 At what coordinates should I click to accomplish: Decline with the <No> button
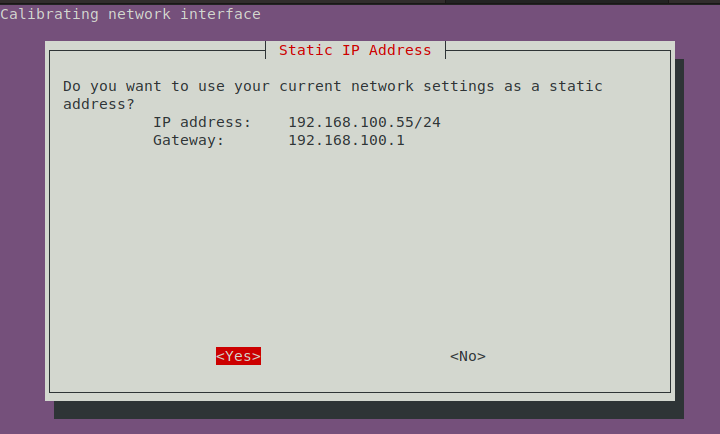click(x=467, y=356)
